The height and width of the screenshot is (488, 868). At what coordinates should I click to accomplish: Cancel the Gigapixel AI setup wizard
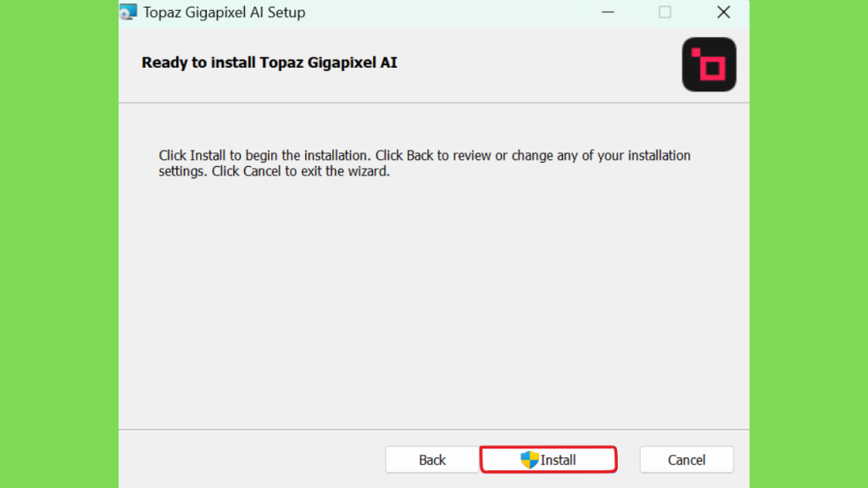pos(687,460)
